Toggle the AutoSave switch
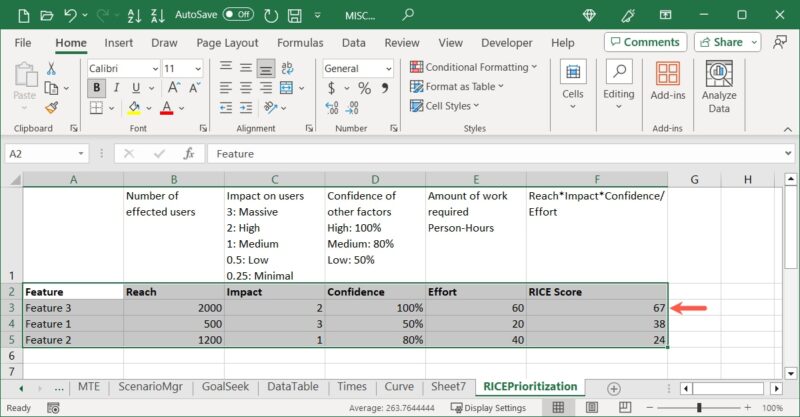Screen dimensions: 800x417 click(x=238, y=14)
